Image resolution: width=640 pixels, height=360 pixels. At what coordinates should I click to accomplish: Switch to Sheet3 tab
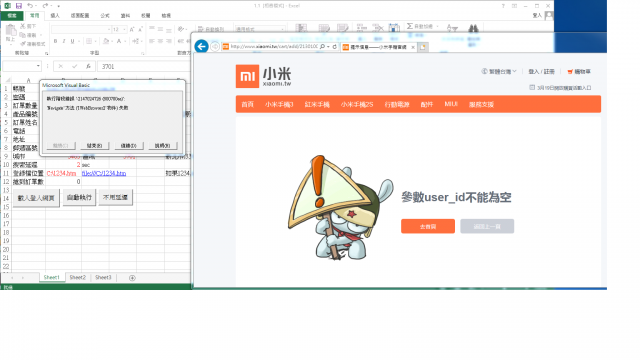(103, 277)
